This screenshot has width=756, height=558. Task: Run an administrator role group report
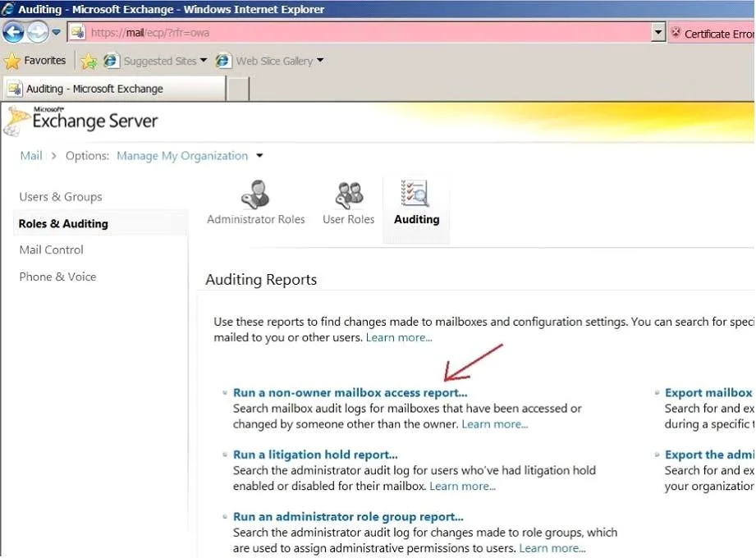tap(348, 517)
